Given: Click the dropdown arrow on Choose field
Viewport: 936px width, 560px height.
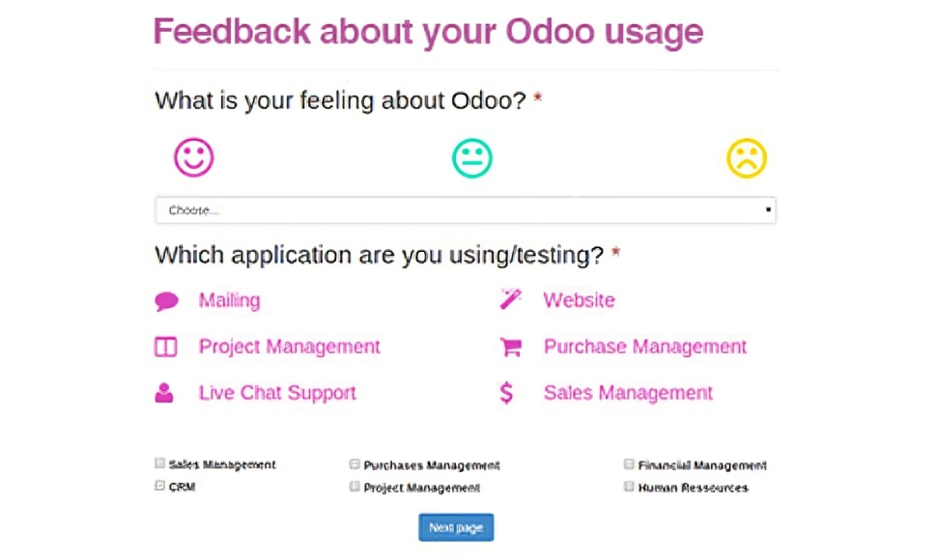Looking at the screenshot, I should click(768, 210).
